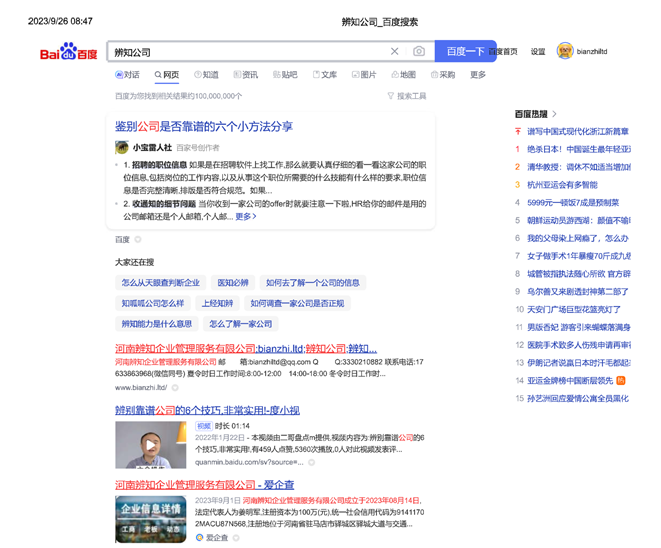Open hot search 5999元一顿饭7成是预制菜
661x548 pixels.
[573, 202]
